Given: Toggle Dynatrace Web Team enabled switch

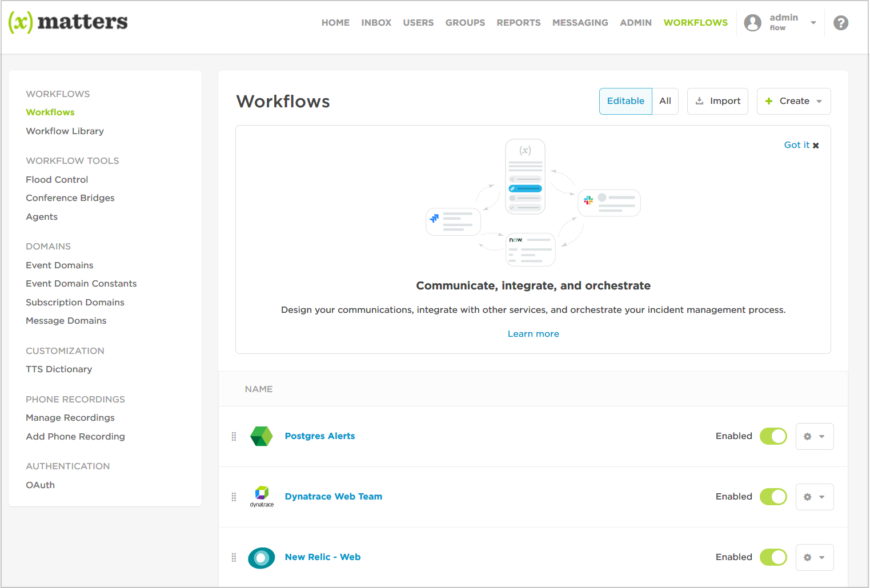Looking at the screenshot, I should (x=773, y=497).
